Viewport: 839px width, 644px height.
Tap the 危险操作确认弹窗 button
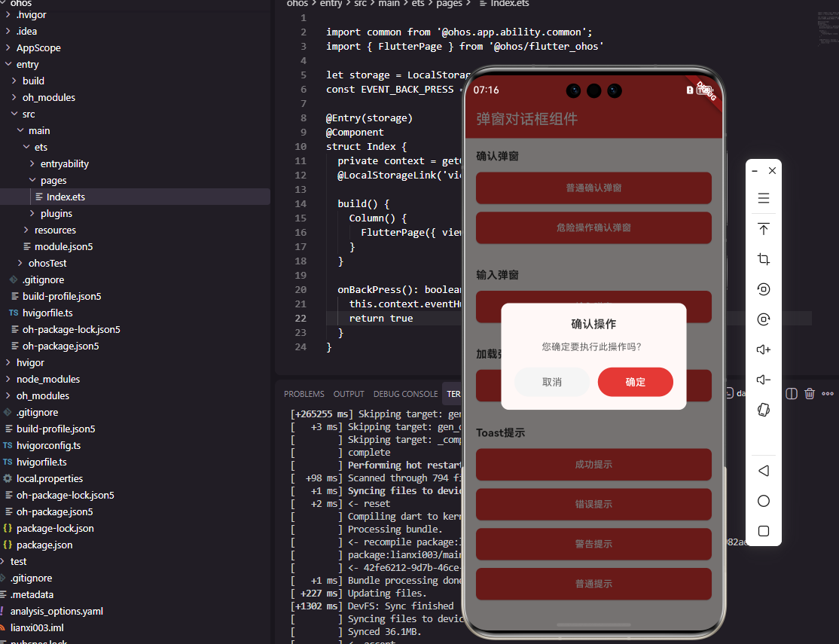point(593,227)
